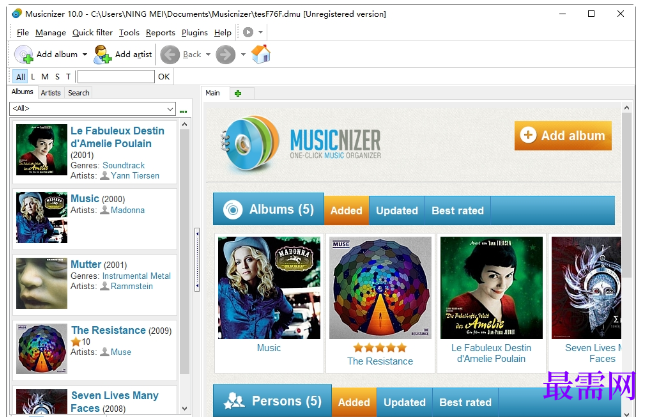The image size is (655, 417).
Task: Filter albums by letter M
Action: [45, 76]
